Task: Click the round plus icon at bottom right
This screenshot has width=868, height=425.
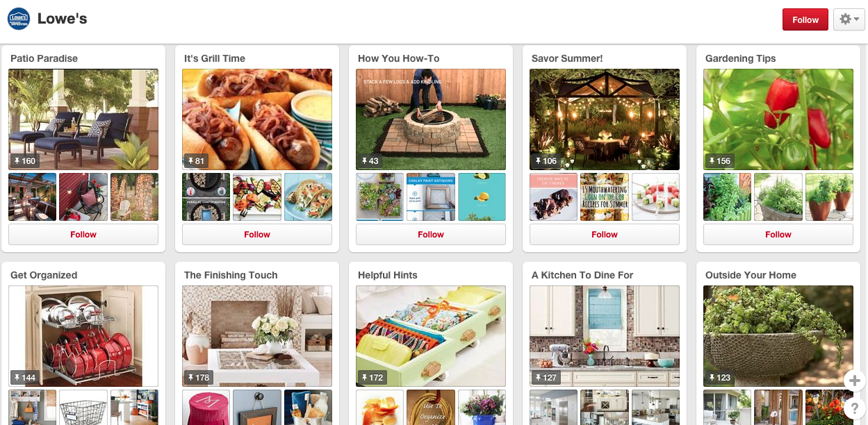Action: (x=855, y=381)
